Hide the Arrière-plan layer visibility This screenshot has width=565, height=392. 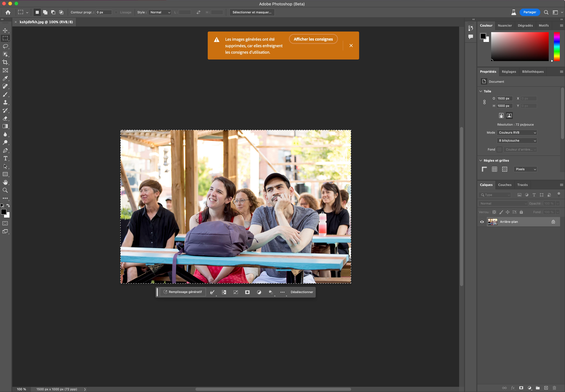click(x=482, y=222)
